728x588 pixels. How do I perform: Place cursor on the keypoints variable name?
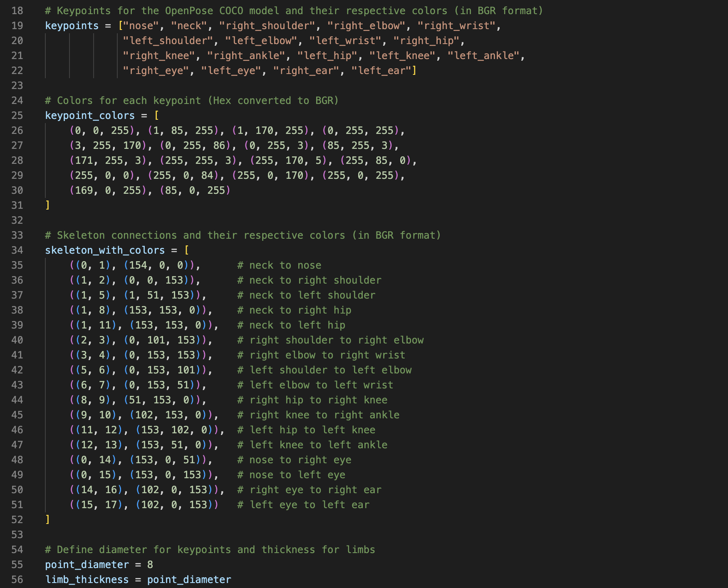click(x=72, y=26)
